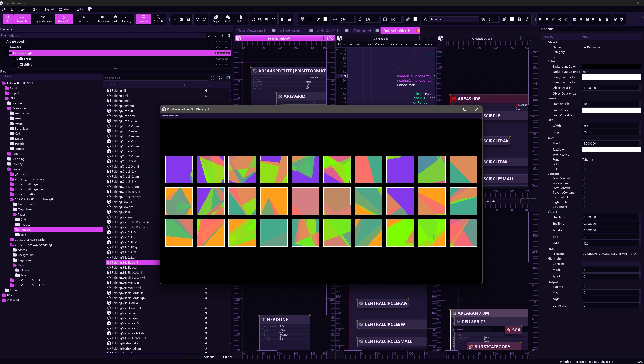
Task: Click the Delete button
Action: [x=241, y=19]
